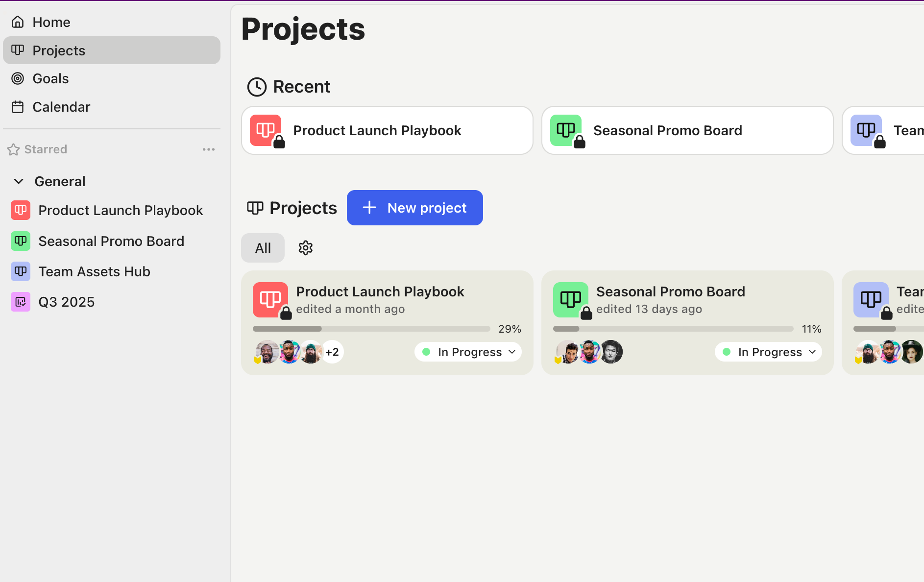Collapse the General section chevron

19,181
